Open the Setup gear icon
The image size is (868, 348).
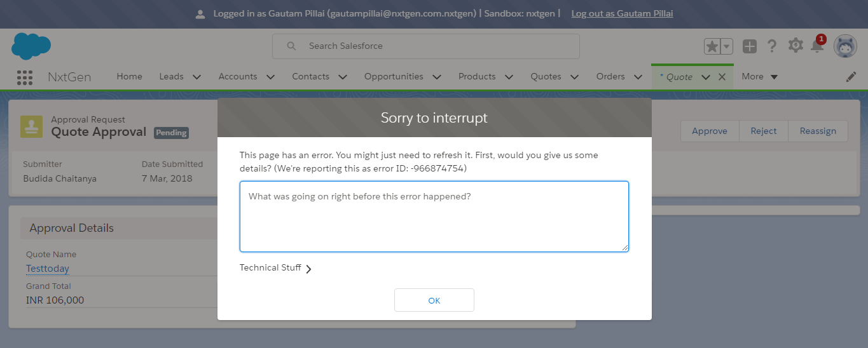pyautogui.click(x=796, y=46)
